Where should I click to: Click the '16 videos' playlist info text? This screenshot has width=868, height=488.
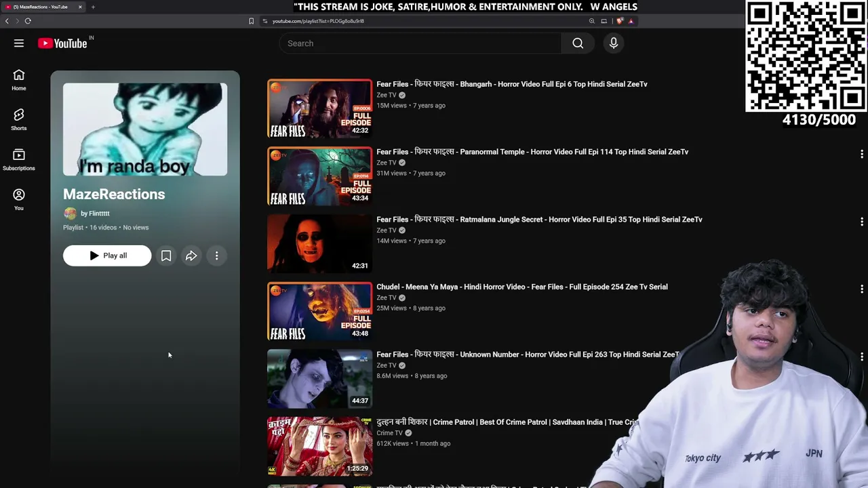click(103, 228)
